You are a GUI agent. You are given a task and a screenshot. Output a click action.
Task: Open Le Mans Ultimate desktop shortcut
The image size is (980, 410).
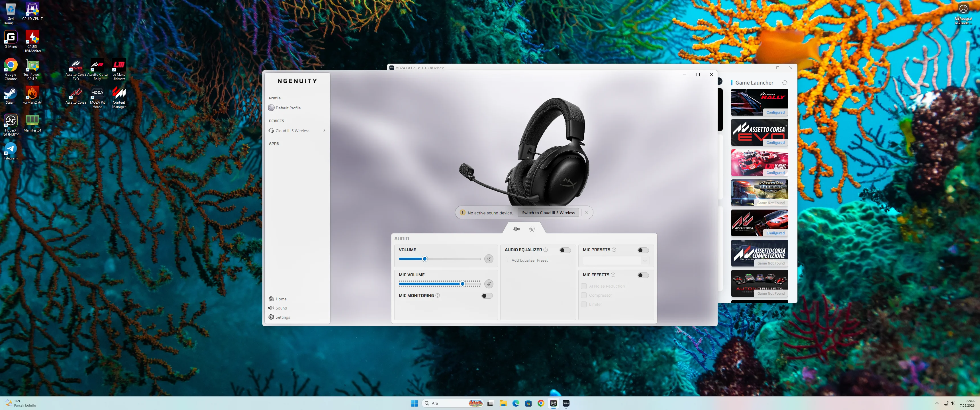[119, 69]
